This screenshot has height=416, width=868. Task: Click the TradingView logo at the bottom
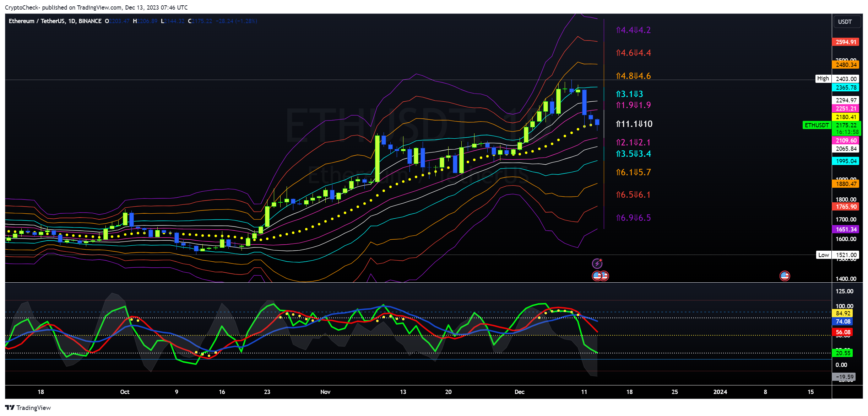click(28, 407)
